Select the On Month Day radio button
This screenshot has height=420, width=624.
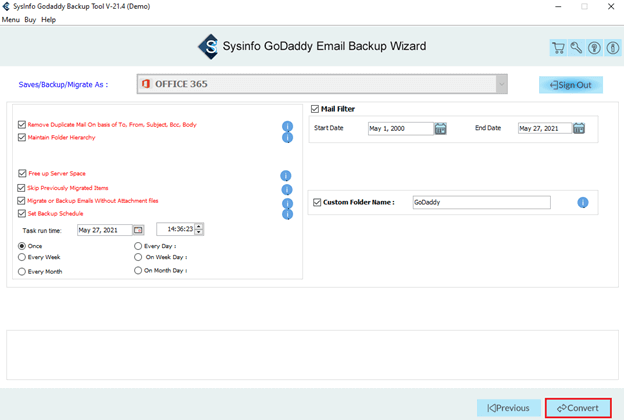(138, 270)
